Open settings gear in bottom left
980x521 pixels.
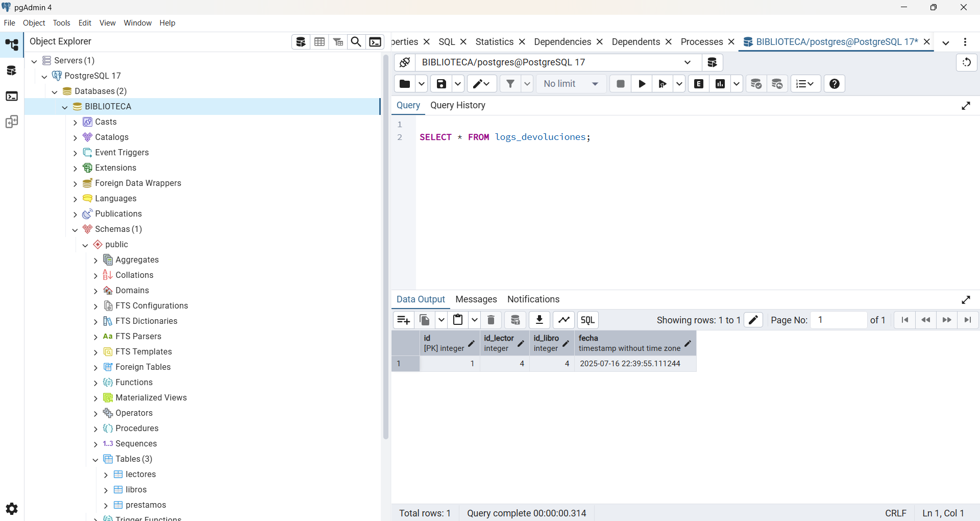pyautogui.click(x=12, y=509)
